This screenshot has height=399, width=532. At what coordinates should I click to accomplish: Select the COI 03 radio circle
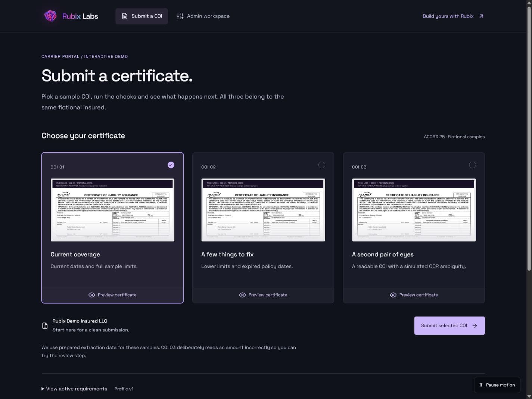pos(473,165)
